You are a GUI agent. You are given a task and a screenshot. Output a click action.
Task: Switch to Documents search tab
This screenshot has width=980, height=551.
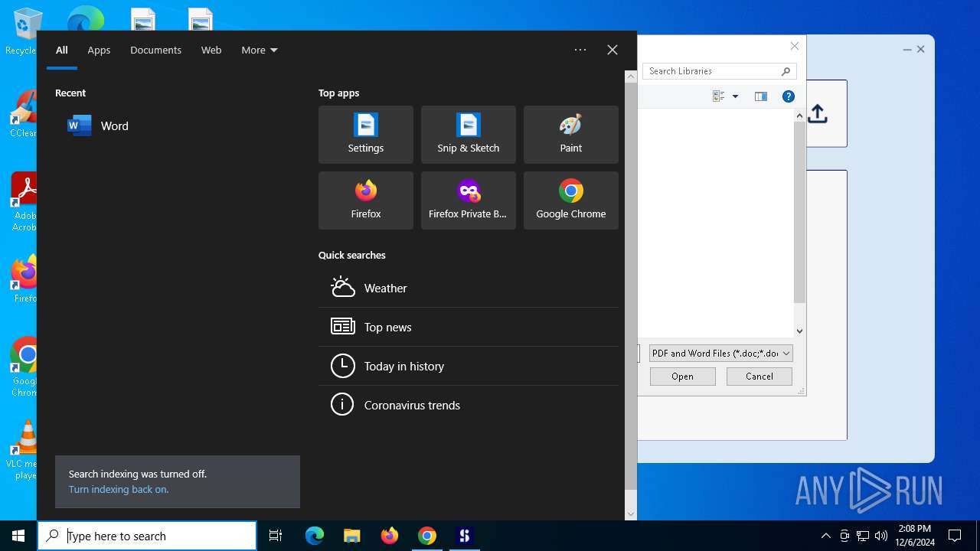coord(155,51)
